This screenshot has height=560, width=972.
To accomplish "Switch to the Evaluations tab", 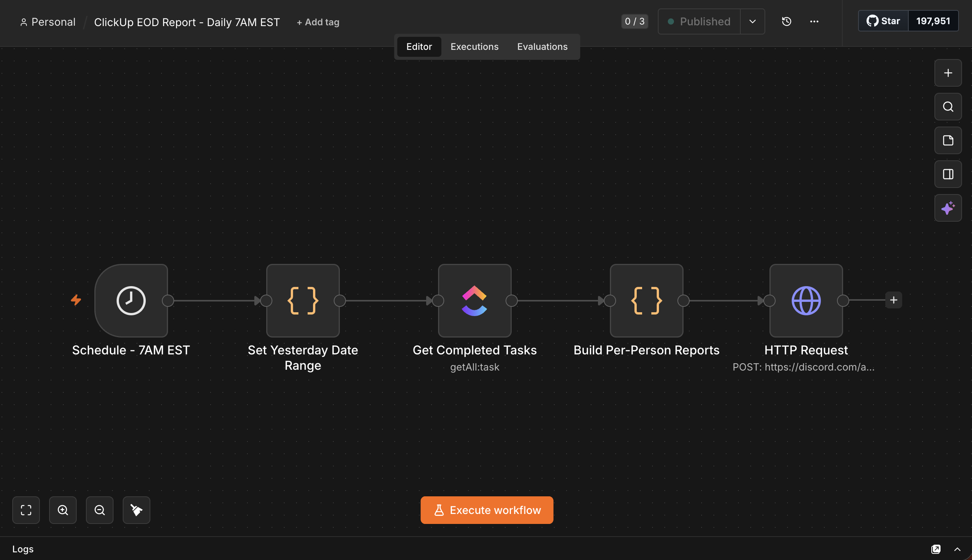I will pyautogui.click(x=542, y=46).
